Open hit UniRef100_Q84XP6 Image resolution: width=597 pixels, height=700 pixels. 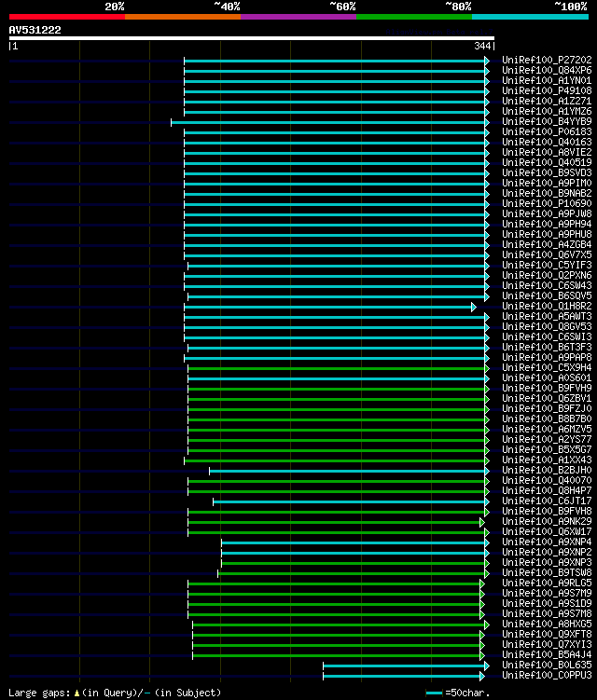coord(547,70)
